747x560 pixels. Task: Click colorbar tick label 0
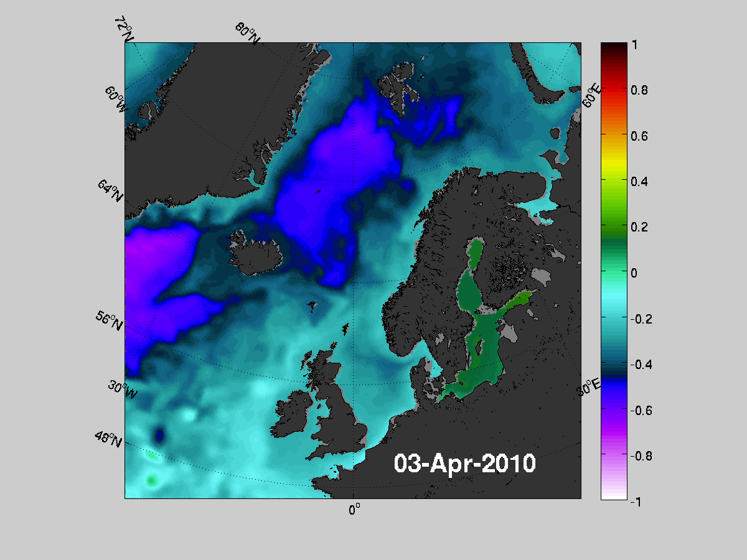click(x=633, y=273)
